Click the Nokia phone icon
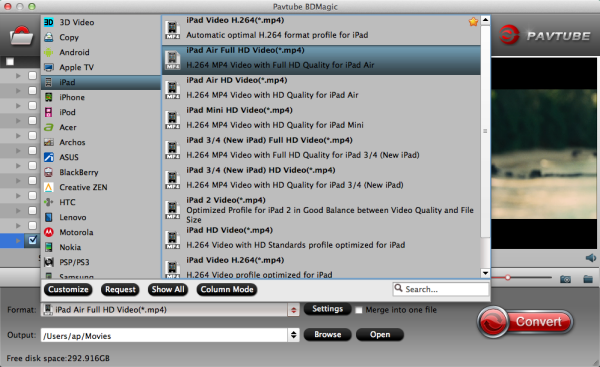The height and width of the screenshot is (367, 600). tap(49, 247)
